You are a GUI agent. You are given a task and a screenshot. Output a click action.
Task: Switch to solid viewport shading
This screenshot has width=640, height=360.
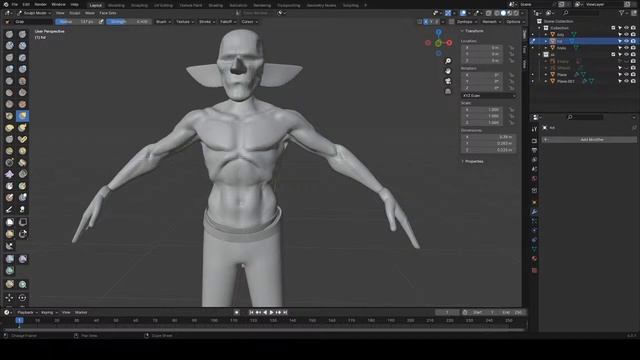tap(503, 13)
